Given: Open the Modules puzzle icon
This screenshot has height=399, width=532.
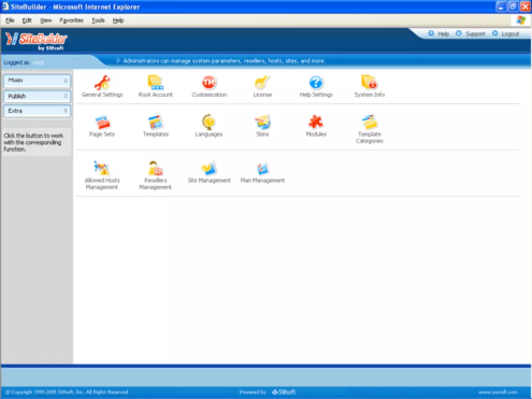Looking at the screenshot, I should 316,122.
